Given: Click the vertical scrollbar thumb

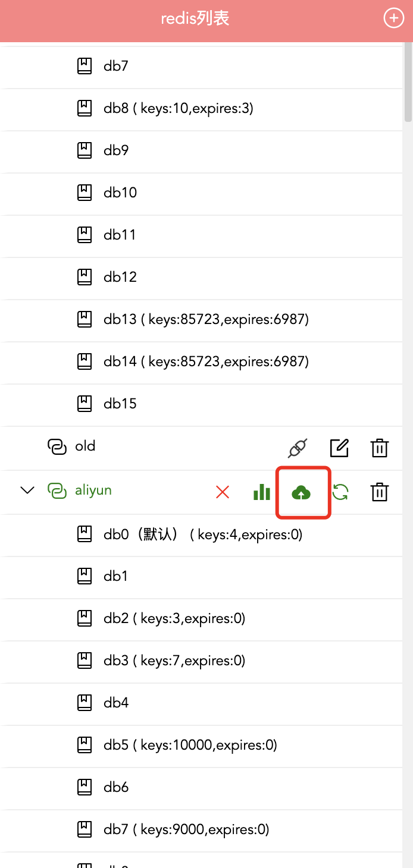Looking at the screenshot, I should click(x=408, y=83).
